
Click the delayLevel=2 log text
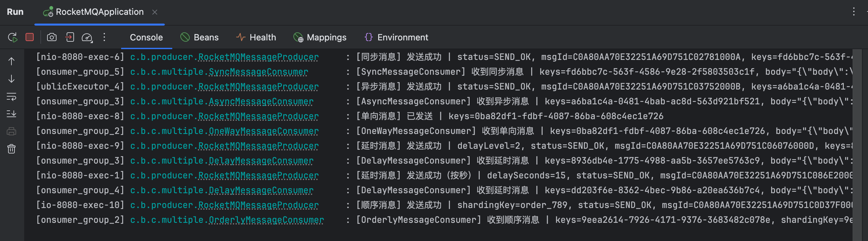pyautogui.click(x=488, y=146)
